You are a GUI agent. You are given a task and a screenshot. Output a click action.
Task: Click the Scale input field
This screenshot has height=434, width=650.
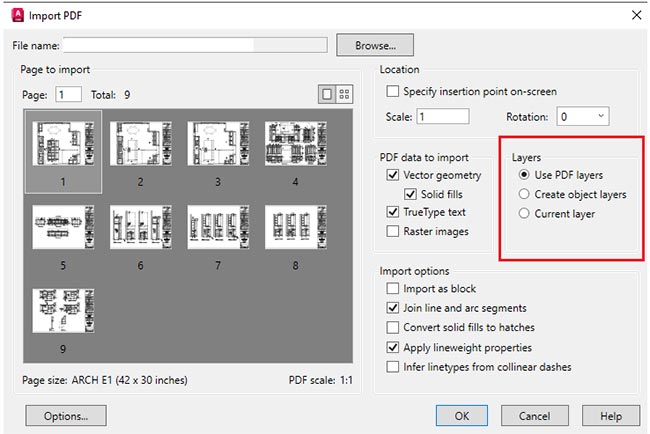click(442, 116)
